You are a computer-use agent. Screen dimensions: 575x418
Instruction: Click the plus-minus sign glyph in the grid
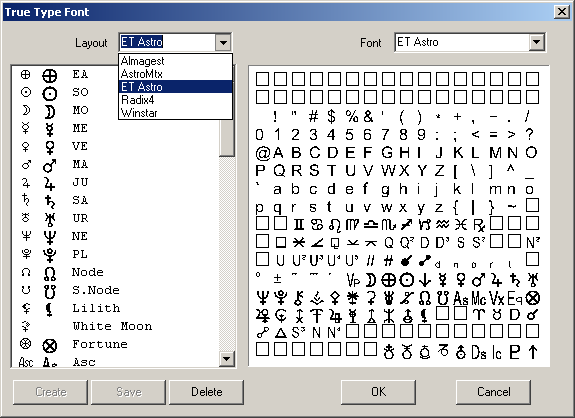click(x=278, y=279)
